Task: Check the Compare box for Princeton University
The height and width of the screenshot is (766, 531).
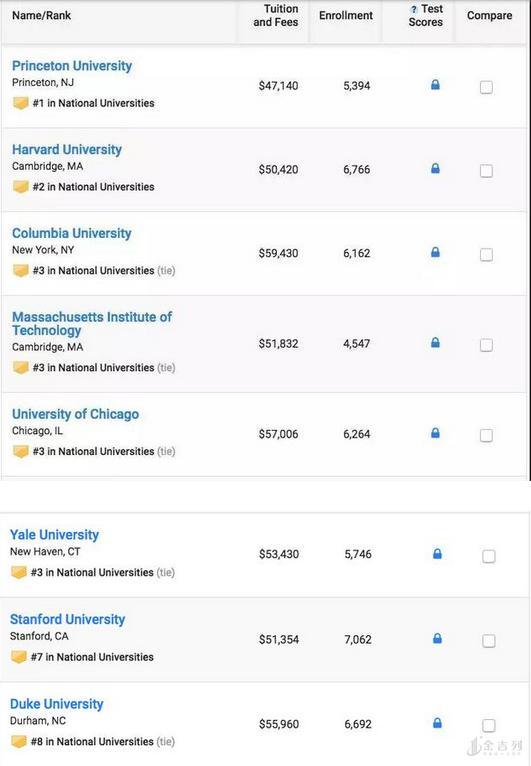Action: (x=486, y=87)
